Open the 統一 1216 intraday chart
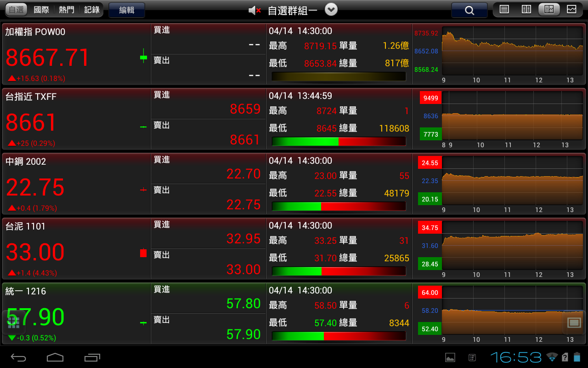The width and height of the screenshot is (588, 368). point(513,310)
